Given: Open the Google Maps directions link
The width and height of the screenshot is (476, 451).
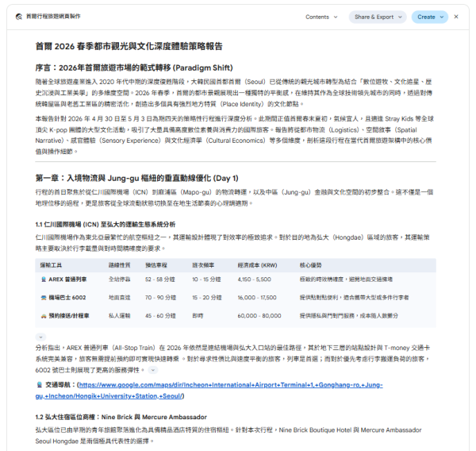Looking at the screenshot, I should point(209,390).
